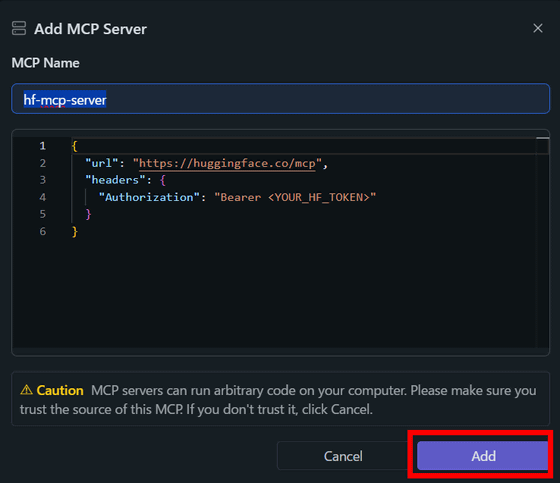Click the Add MCP Server title text
The image size is (560, 483).
click(x=90, y=29)
